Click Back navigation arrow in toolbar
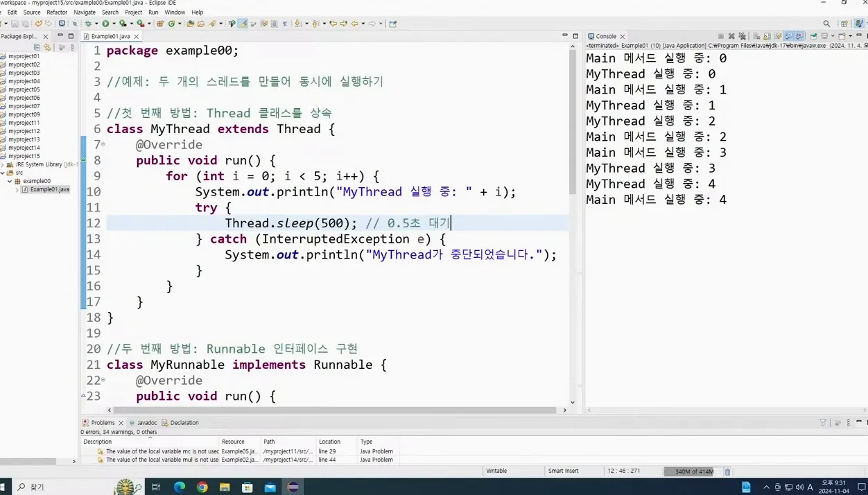 [354, 24]
